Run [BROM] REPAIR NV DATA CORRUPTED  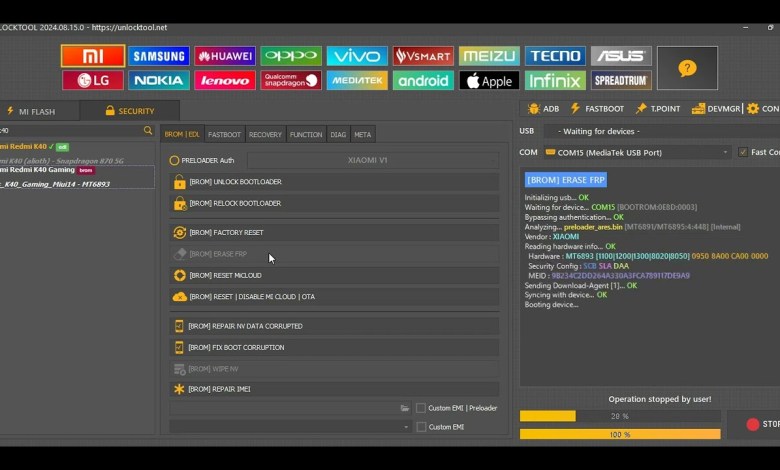pyautogui.click(x=334, y=326)
